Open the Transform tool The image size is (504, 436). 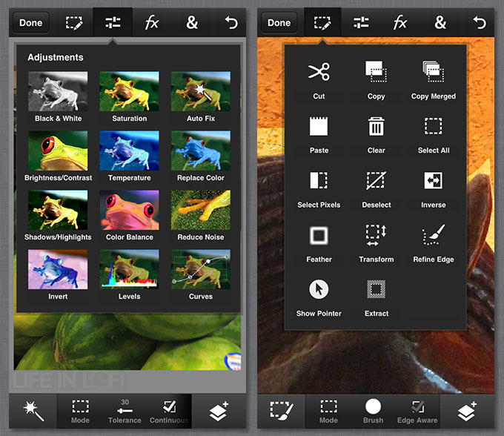376,236
